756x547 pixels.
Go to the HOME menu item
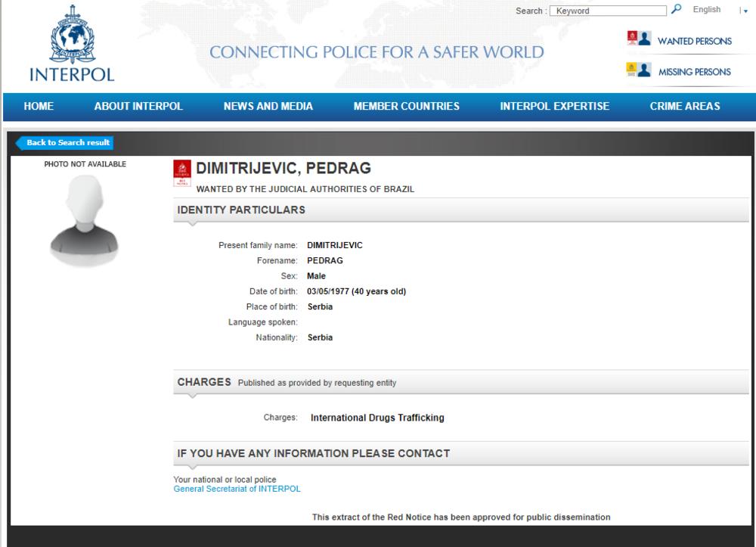pyautogui.click(x=39, y=107)
